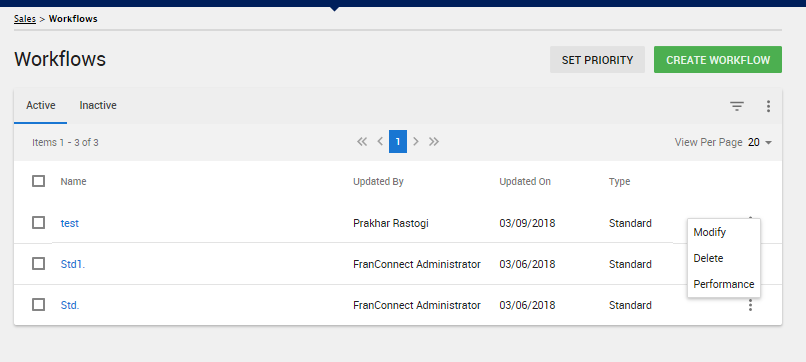Image resolution: width=806 pixels, height=362 pixels.
Task: Click the Set Priority button
Action: pyautogui.click(x=597, y=60)
